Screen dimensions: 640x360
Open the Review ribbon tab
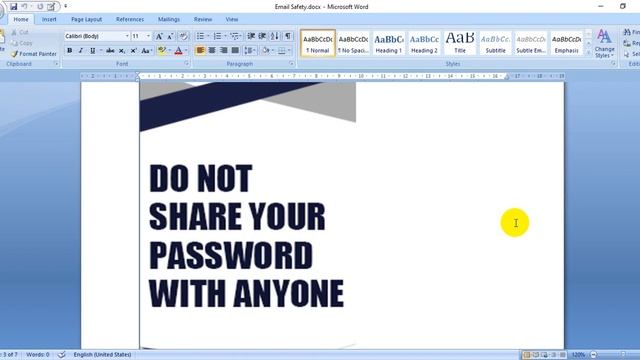point(203,19)
